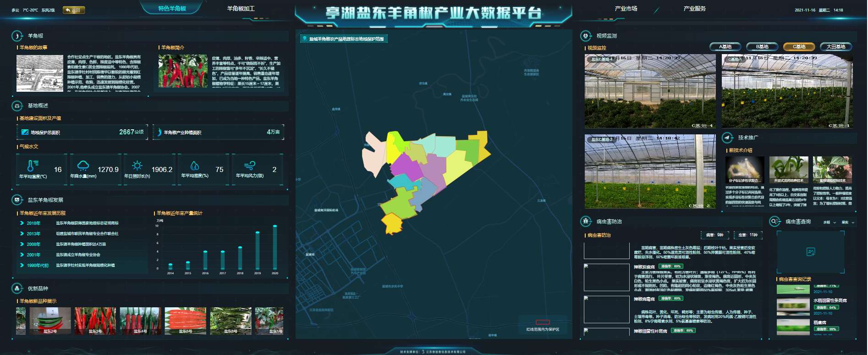The height and width of the screenshot is (355, 868).
Task: Select the 大田基地 video toggle
Action: [835, 47]
